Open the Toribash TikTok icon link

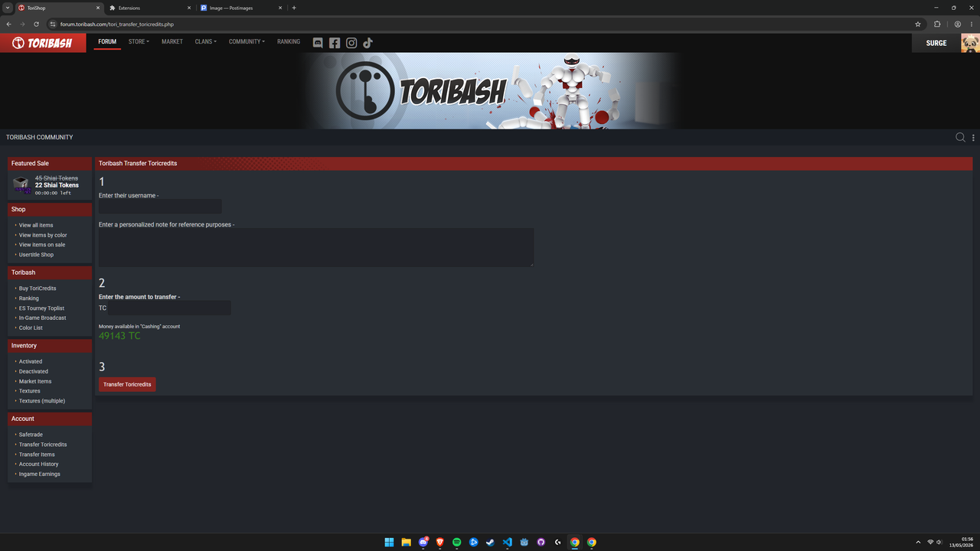point(367,43)
